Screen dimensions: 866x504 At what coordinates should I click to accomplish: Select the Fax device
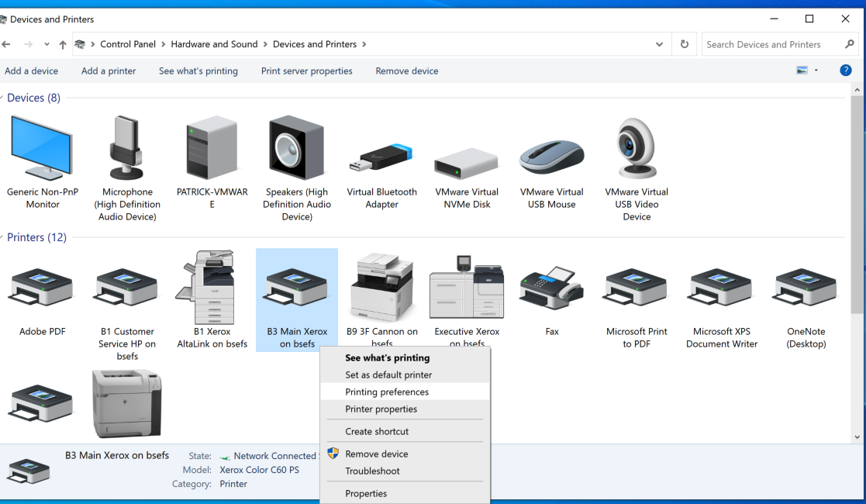[551, 301]
